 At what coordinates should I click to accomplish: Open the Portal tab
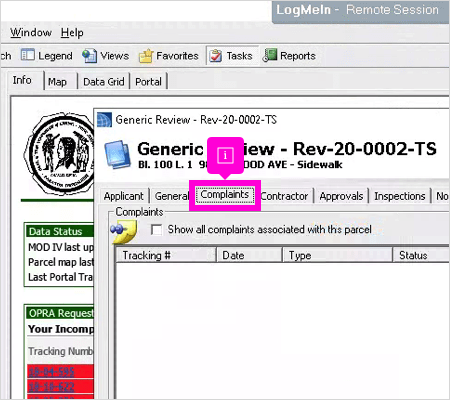pos(148,82)
